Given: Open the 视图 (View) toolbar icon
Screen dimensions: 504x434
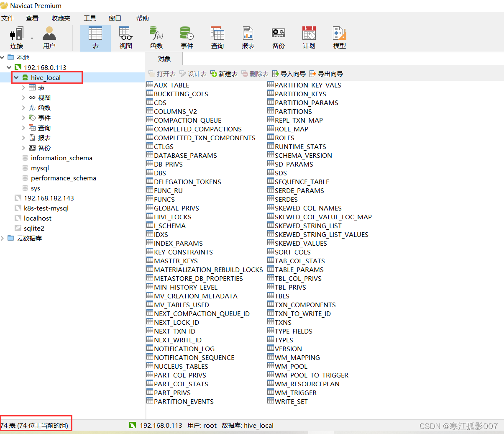Looking at the screenshot, I should (125, 38).
